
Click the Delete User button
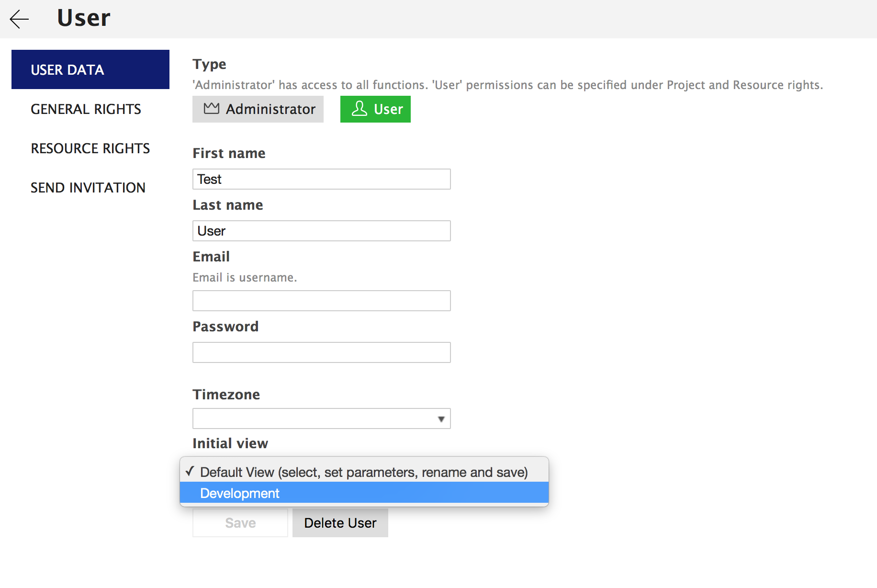click(340, 523)
